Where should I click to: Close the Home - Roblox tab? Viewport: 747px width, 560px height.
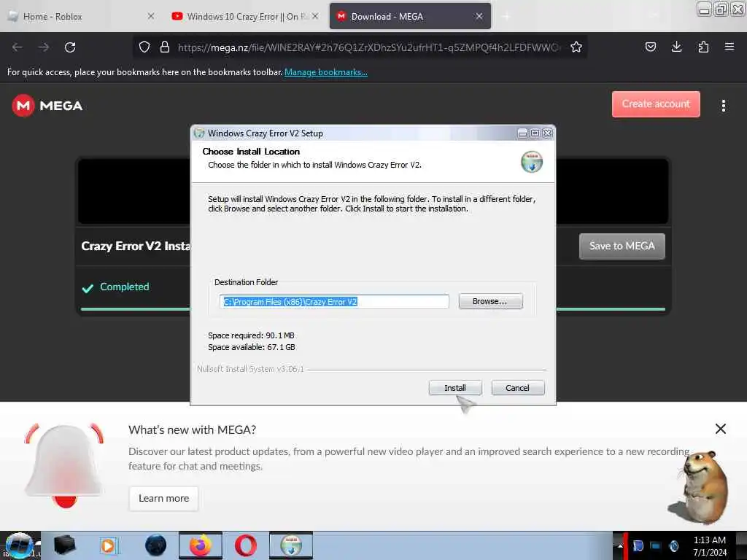150,16
